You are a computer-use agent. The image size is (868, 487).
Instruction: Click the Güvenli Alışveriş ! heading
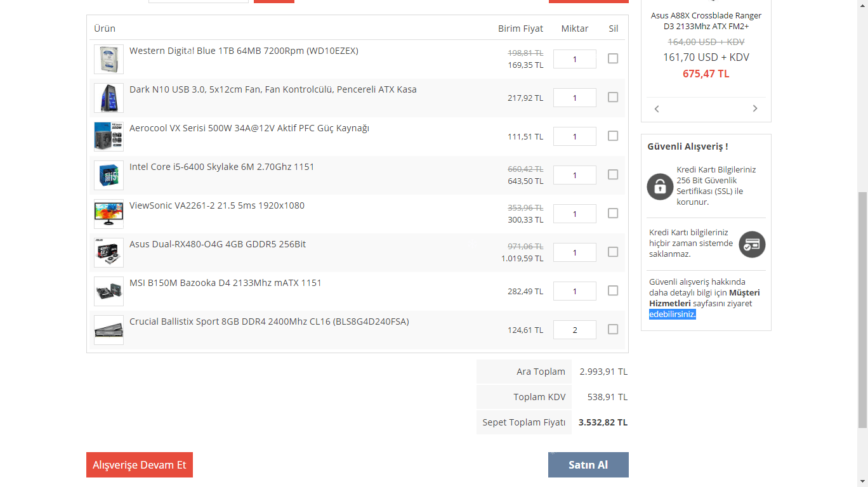688,146
